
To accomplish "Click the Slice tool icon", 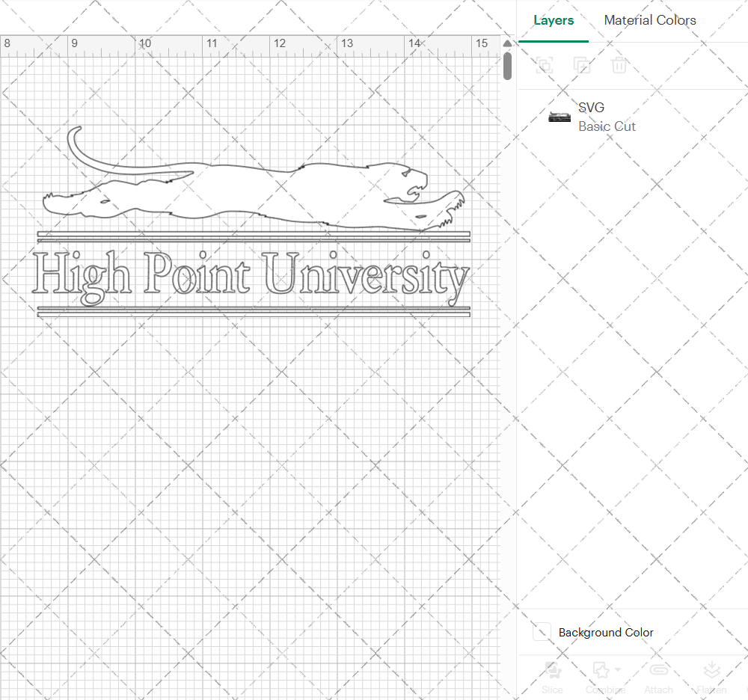I will (553, 670).
